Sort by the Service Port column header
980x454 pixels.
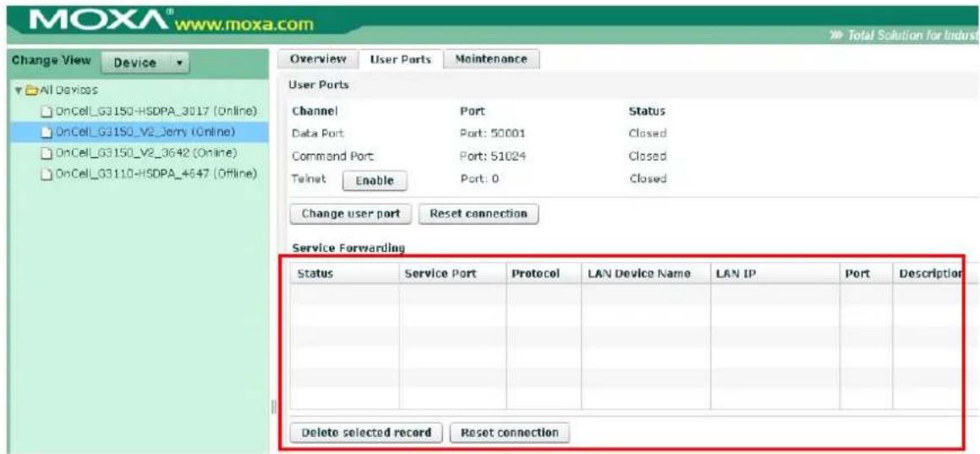click(x=452, y=274)
